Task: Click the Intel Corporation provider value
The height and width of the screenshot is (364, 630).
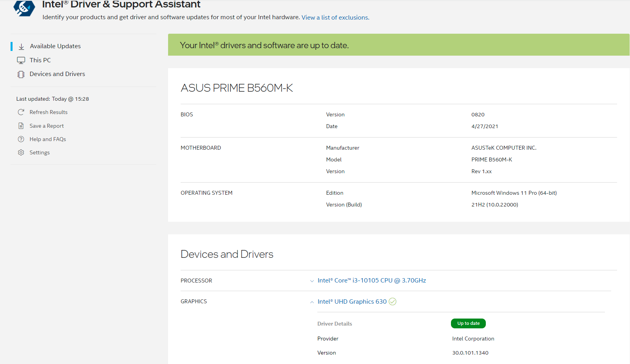Action: click(473, 339)
